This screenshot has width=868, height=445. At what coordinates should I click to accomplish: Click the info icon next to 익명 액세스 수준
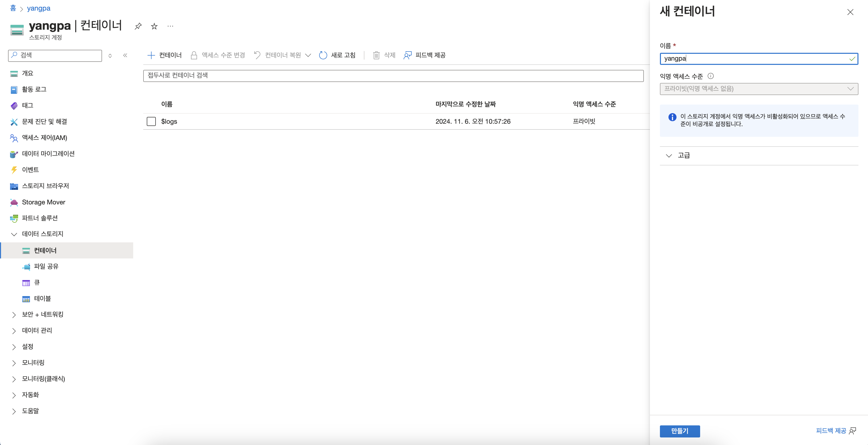710,76
